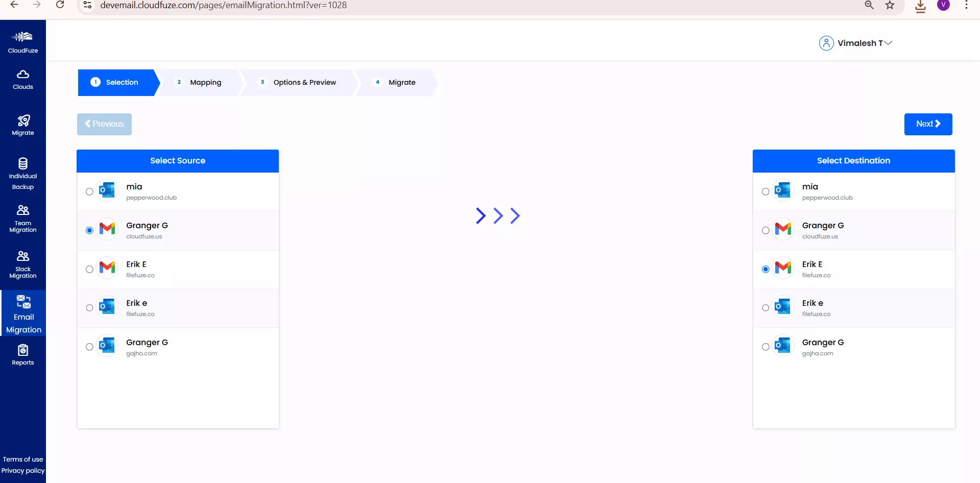The width and height of the screenshot is (980, 483).
Task: Click Outlook icon for source Granger G gajha.com
Action: [107, 346]
